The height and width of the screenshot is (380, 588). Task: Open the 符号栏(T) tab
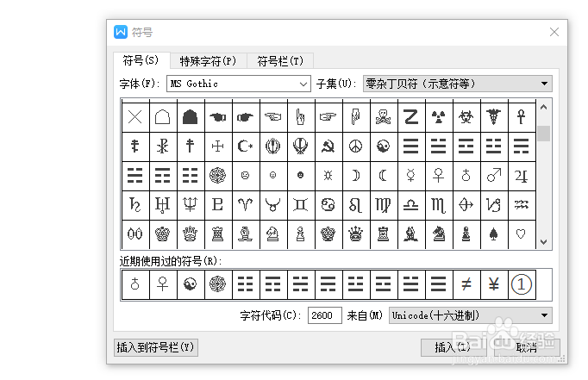pos(280,61)
